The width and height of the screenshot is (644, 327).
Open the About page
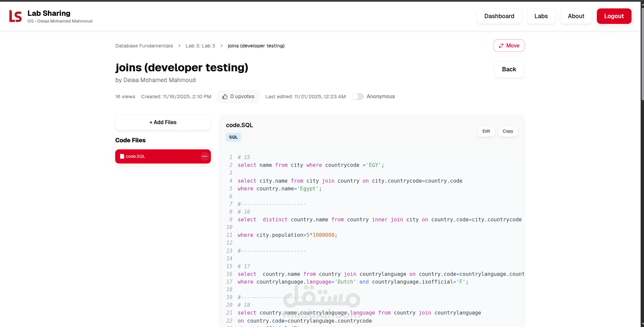[x=576, y=16]
